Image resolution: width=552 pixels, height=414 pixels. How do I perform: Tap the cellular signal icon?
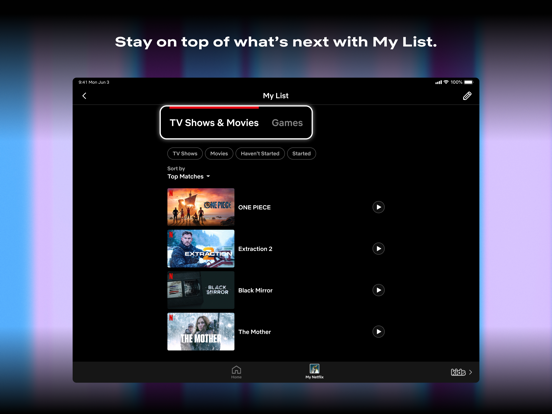(438, 82)
